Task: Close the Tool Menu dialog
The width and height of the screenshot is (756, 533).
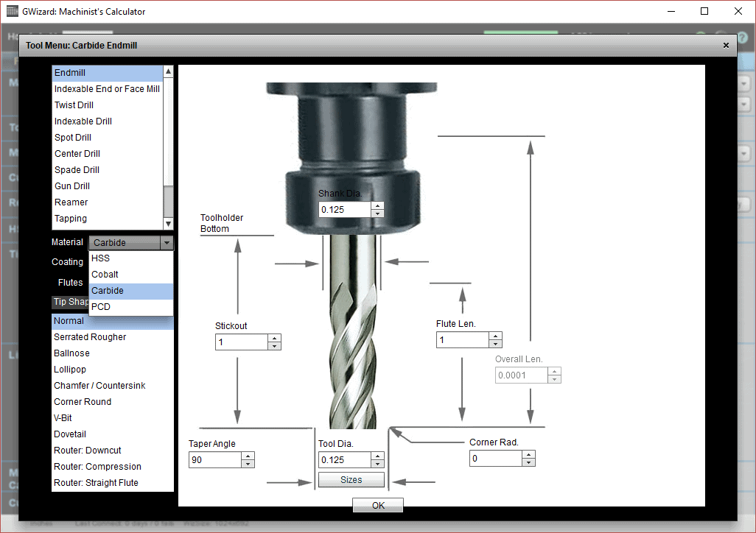Action: click(x=726, y=45)
